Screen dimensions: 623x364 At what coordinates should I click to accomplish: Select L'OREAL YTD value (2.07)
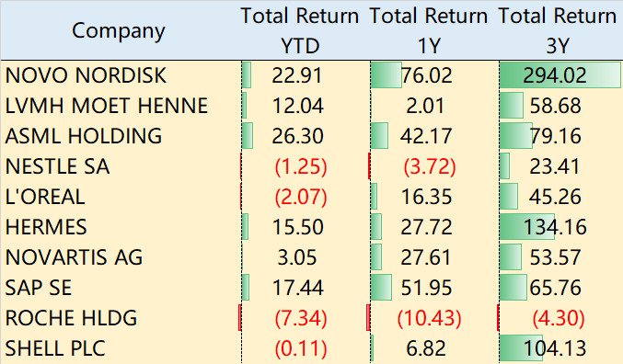(x=301, y=197)
